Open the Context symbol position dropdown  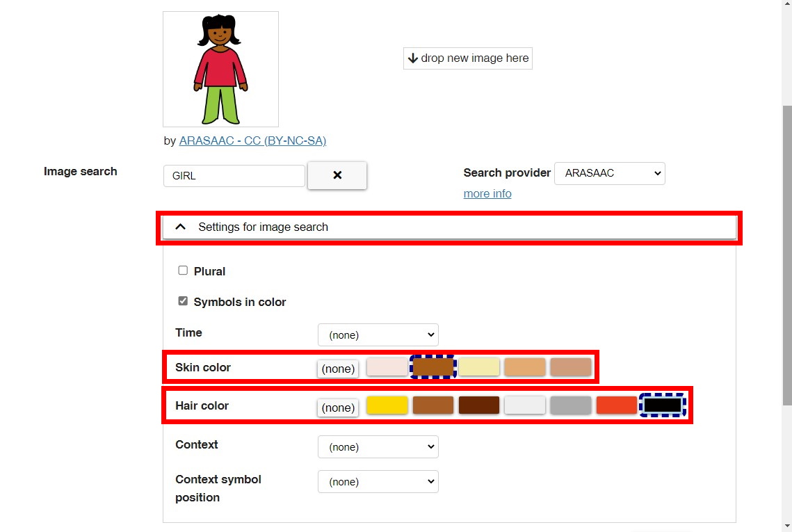[378, 482]
